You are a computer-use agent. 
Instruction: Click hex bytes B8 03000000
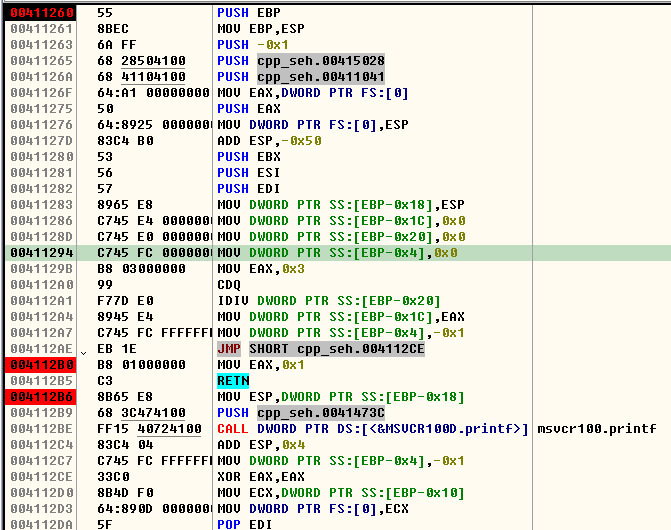tap(141, 269)
